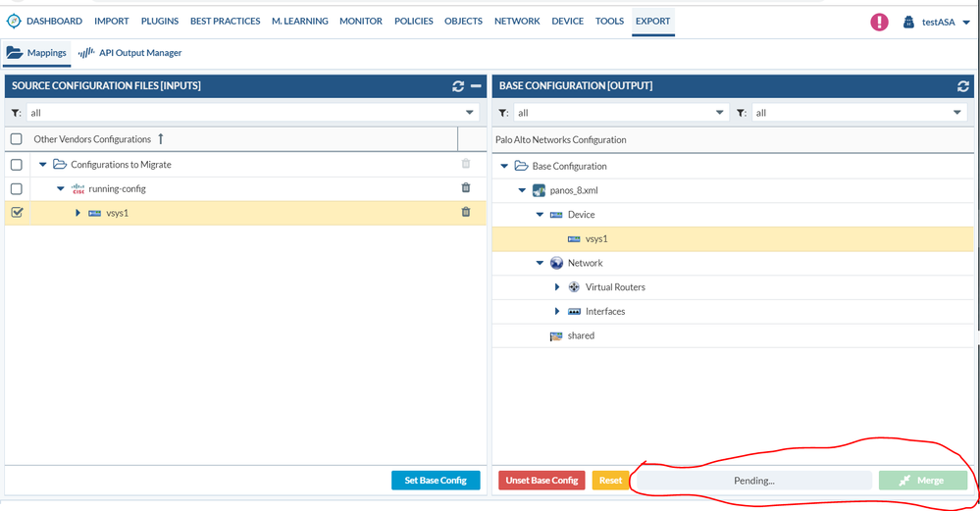
Task: Open the M. LEARNING menu
Action: click(299, 21)
